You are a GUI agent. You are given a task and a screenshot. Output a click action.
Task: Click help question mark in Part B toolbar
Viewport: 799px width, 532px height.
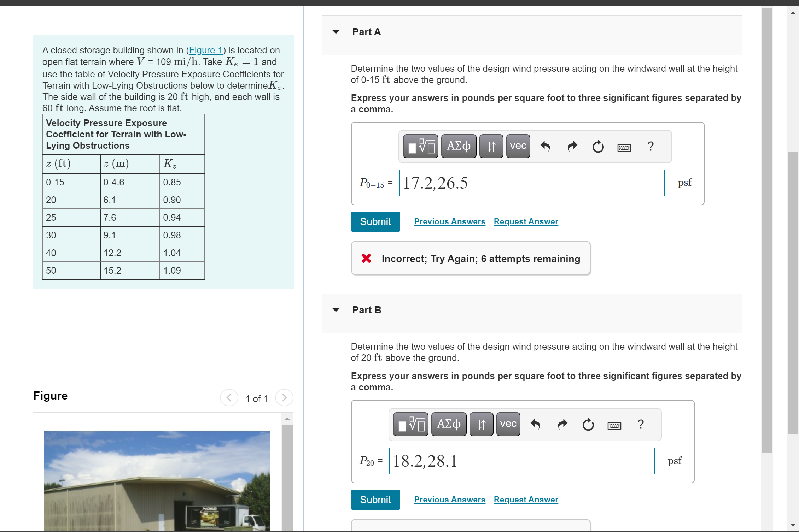641,424
